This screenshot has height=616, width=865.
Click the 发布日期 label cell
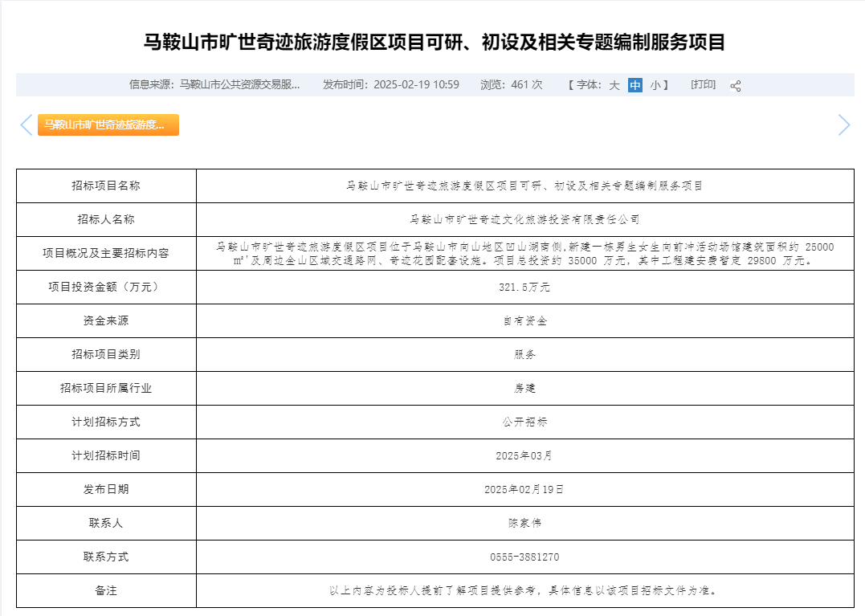click(x=106, y=489)
